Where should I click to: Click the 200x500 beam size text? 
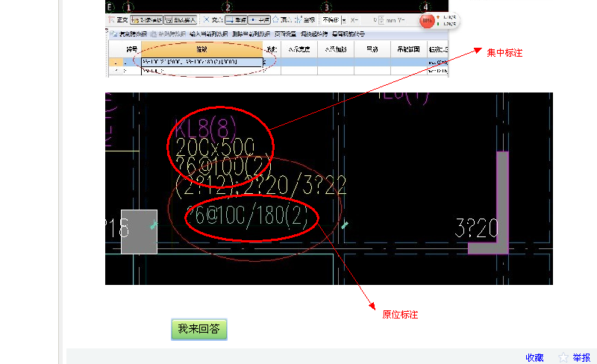pos(215,147)
